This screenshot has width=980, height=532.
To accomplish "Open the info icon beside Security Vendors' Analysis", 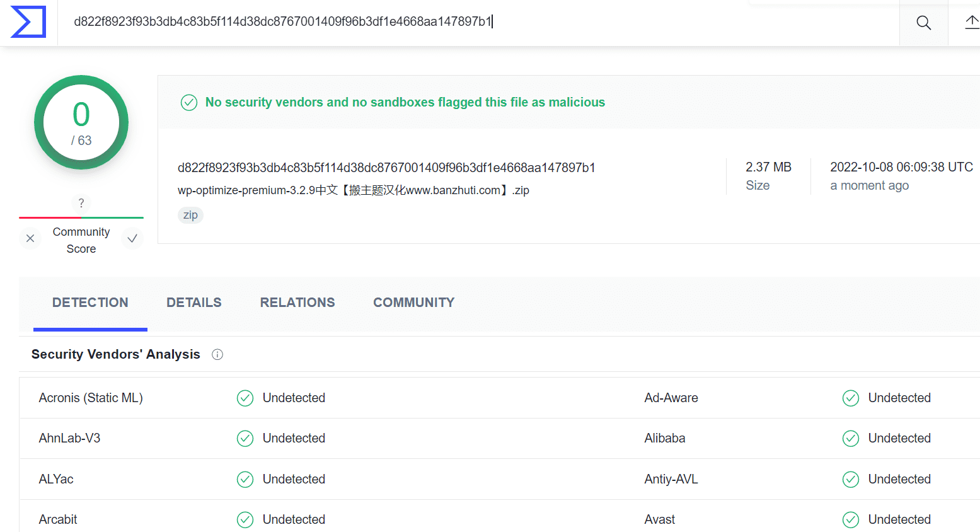I will (217, 354).
